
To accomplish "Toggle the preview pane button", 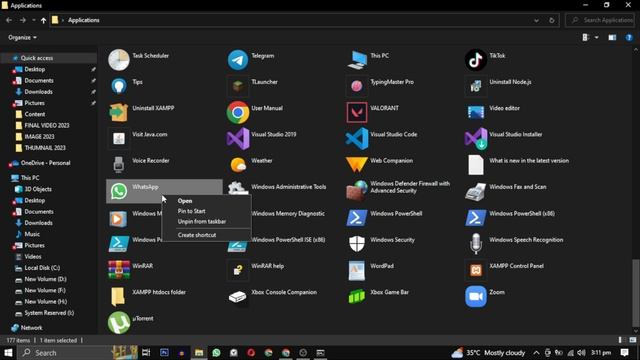I will click(x=612, y=38).
